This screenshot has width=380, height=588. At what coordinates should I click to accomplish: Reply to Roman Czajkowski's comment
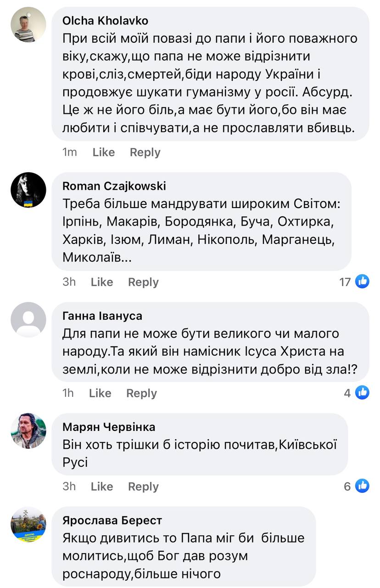pyautogui.click(x=143, y=282)
